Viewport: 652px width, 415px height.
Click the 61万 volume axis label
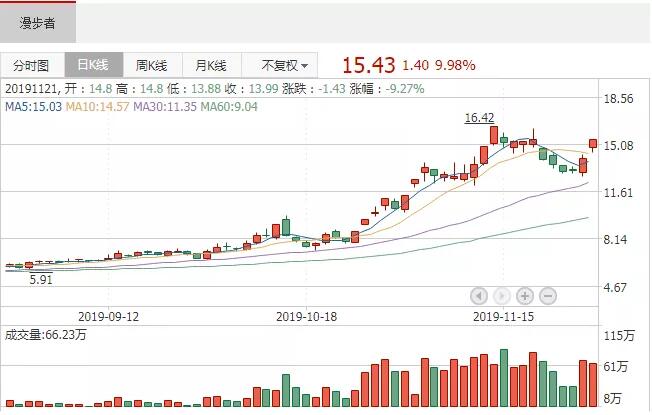616,366
